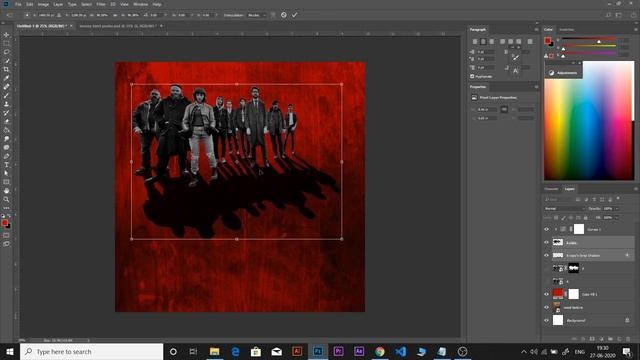Screen dimensions: 640x360
Task: Hide the wood texture layer
Action: pos(546,307)
